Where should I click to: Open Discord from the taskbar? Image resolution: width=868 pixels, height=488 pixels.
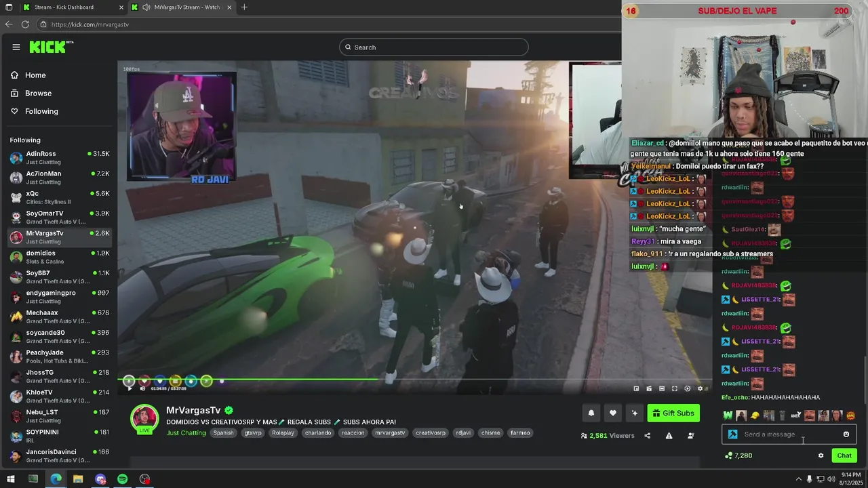100,479
